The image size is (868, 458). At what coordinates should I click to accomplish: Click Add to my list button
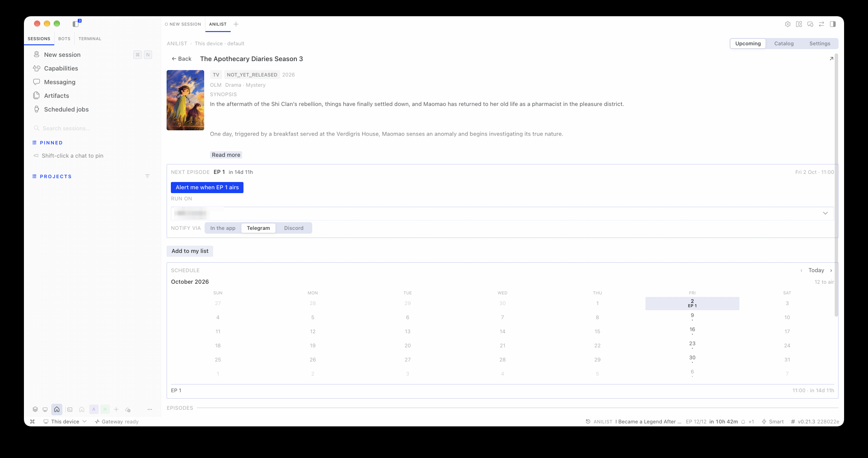pyautogui.click(x=190, y=251)
